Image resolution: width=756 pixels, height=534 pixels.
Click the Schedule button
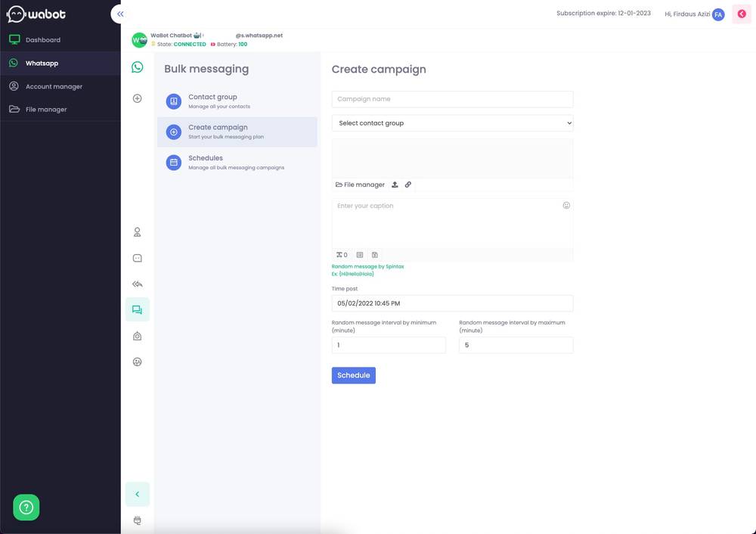353,373
